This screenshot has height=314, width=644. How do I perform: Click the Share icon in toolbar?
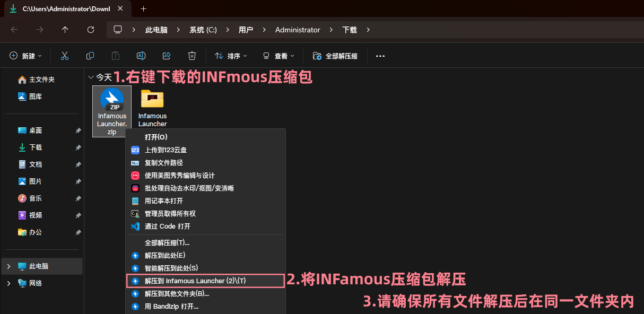tap(167, 56)
